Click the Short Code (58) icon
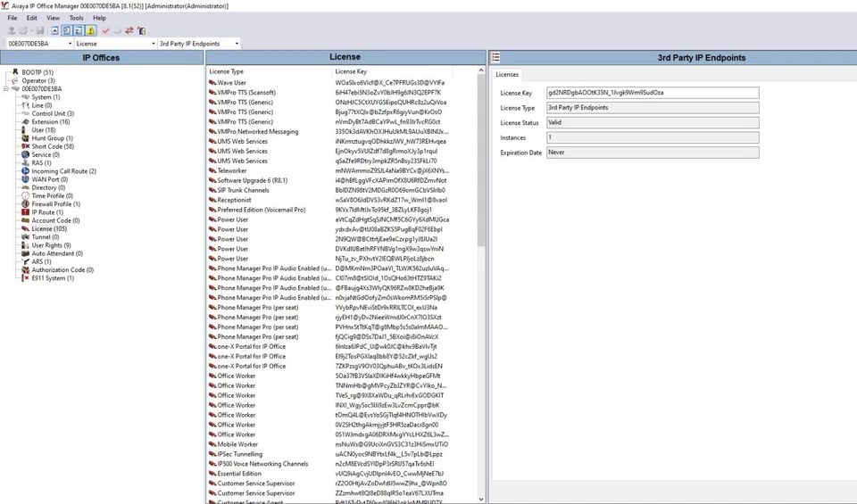The image size is (857, 504). click(25, 145)
